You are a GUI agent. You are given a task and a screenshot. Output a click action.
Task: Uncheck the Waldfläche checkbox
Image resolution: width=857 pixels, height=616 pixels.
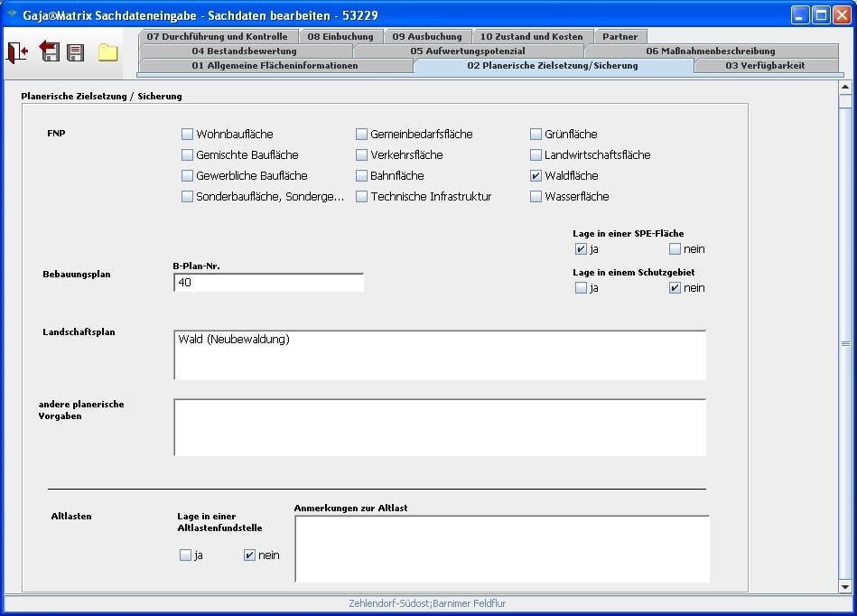[536, 176]
